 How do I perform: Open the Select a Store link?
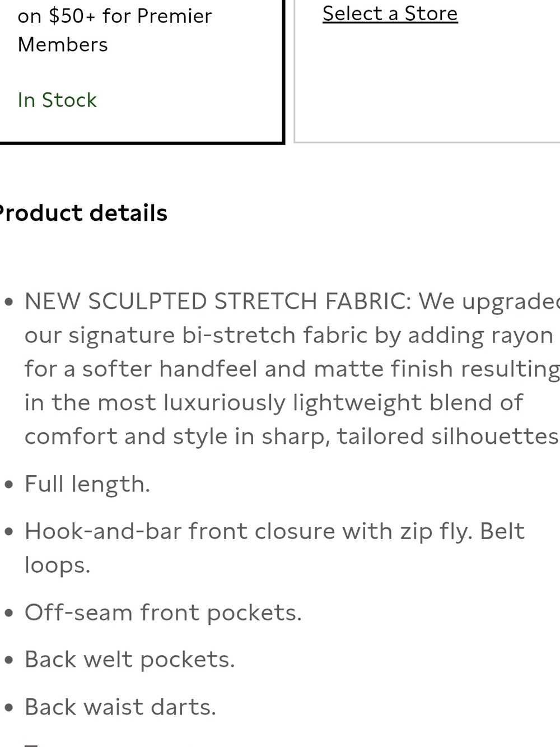click(390, 13)
